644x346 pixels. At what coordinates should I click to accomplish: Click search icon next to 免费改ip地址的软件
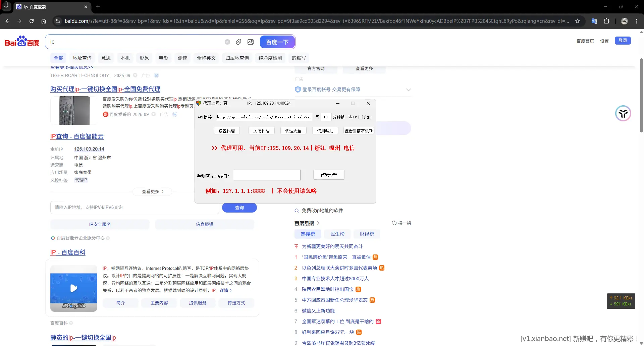[x=297, y=211]
